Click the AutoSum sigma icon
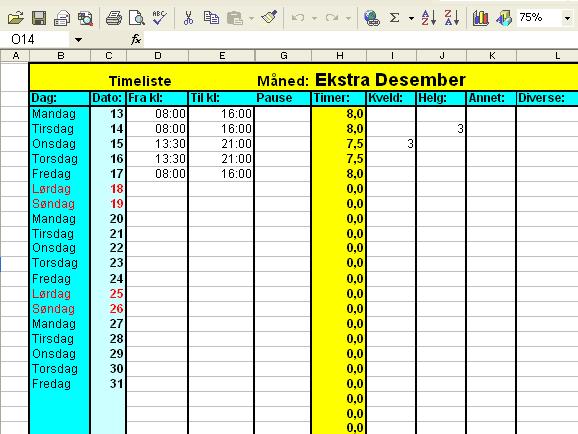 click(394, 17)
